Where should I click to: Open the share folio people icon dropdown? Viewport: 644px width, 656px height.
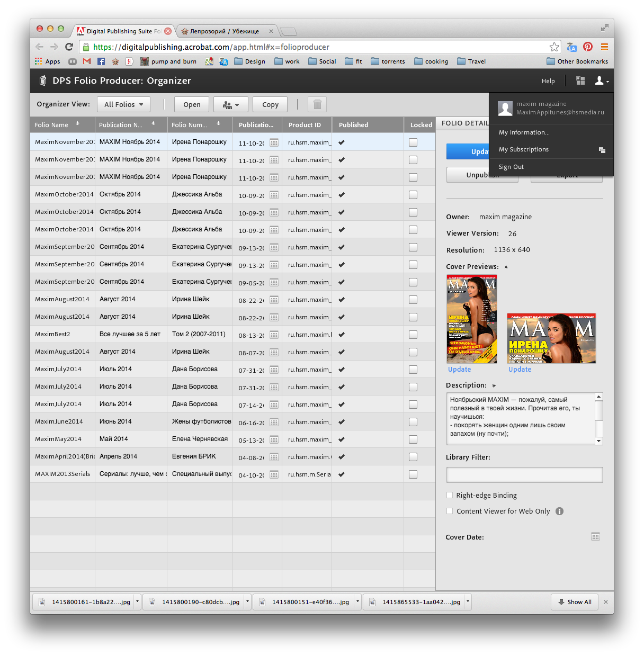(x=231, y=104)
